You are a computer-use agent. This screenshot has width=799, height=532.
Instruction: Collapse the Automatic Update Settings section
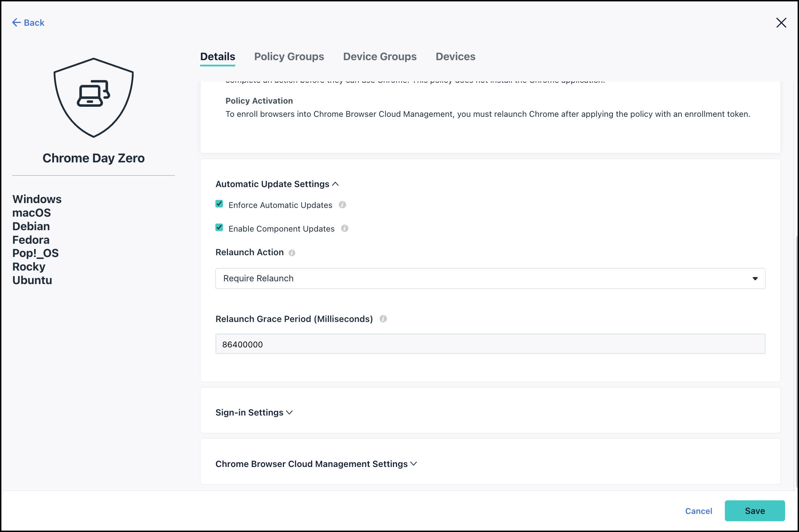[x=335, y=184]
